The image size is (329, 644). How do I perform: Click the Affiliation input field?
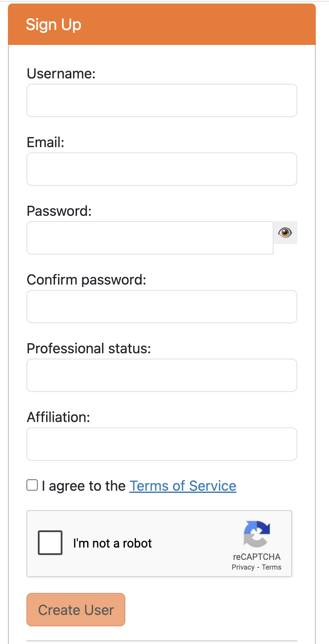[161, 444]
